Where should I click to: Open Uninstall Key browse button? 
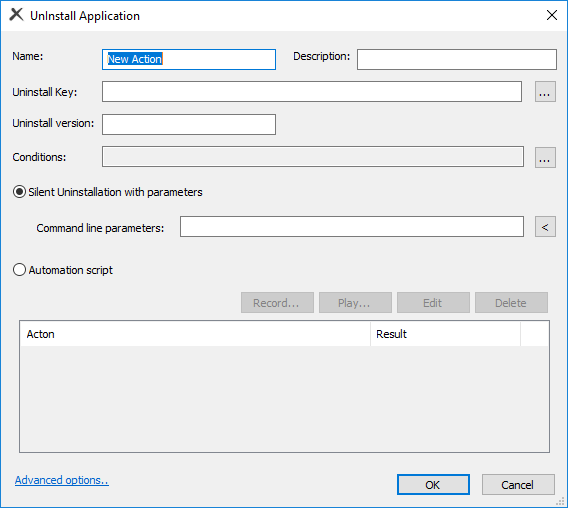tap(545, 92)
